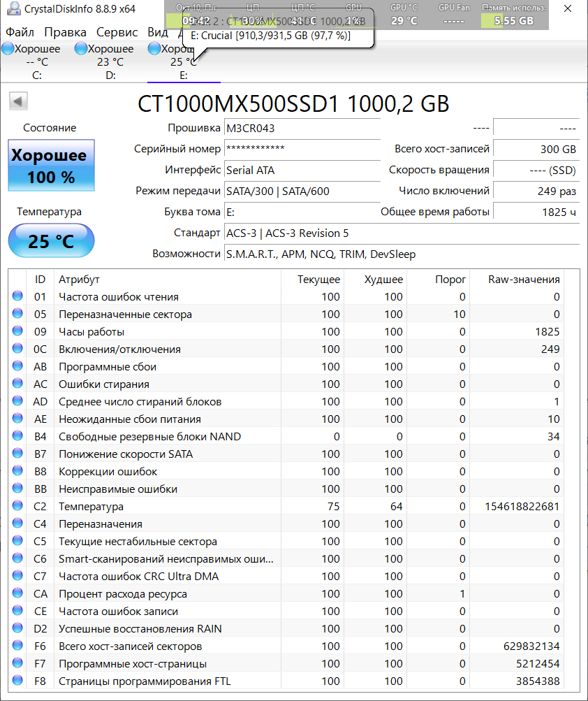Screen dimensions: 588x701
Task: Select the Часы работы attribute row
Action: coord(91,332)
